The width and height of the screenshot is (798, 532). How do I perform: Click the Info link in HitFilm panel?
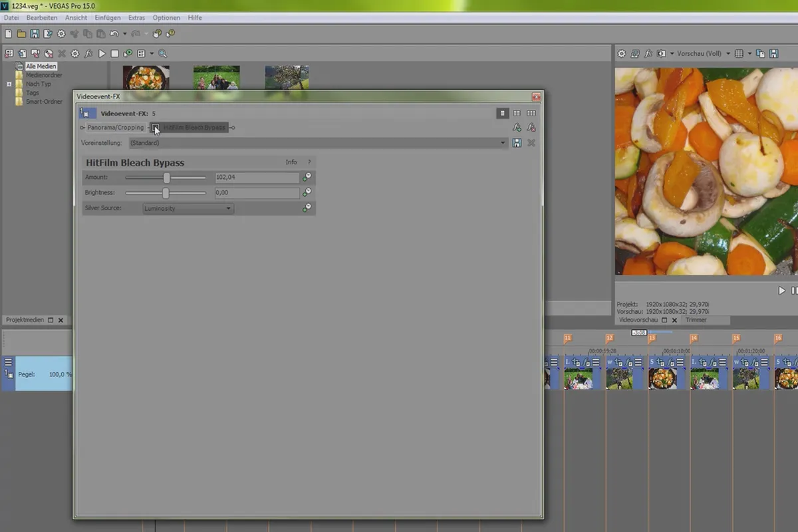point(291,162)
